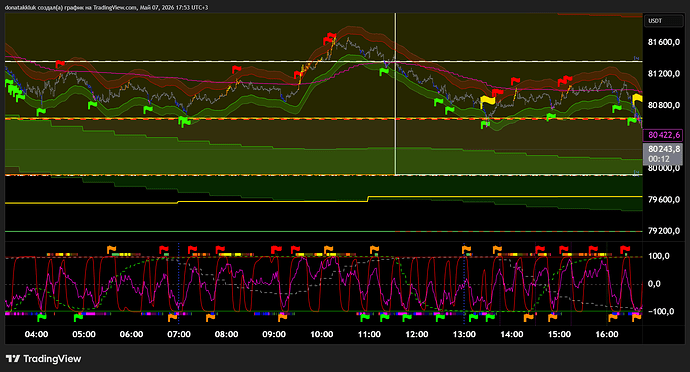Click the 15:00 time axis label

coord(559,334)
